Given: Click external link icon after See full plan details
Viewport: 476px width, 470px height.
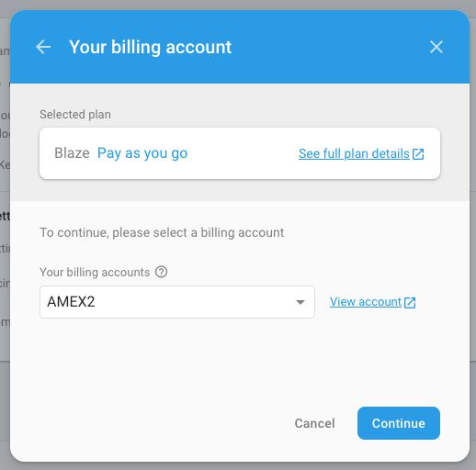Looking at the screenshot, I should [418, 154].
